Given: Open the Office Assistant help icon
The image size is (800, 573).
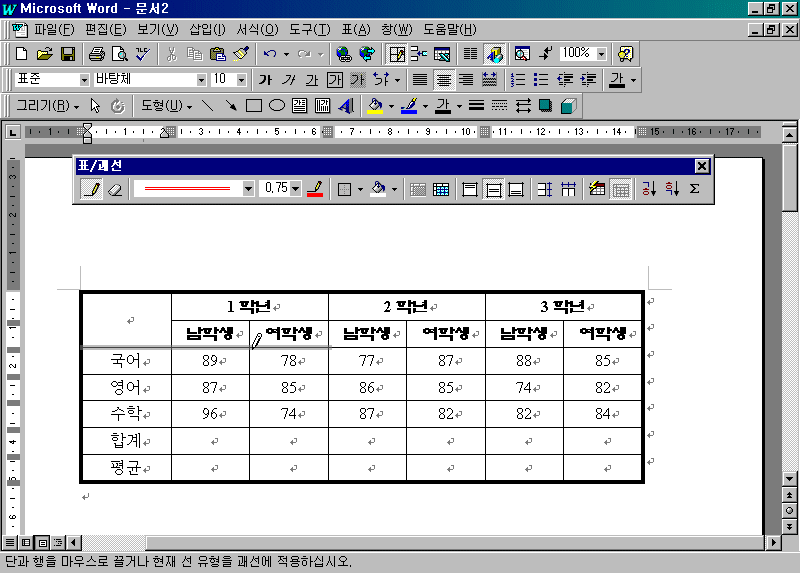Looking at the screenshot, I should pyautogui.click(x=626, y=54).
